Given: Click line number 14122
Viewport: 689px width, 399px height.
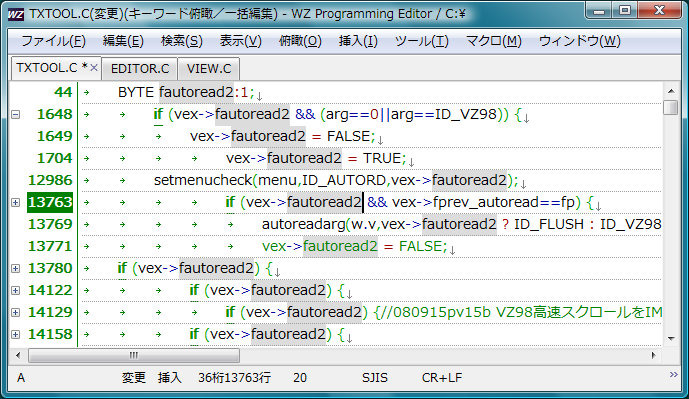Looking at the screenshot, I should pyautogui.click(x=50, y=290).
